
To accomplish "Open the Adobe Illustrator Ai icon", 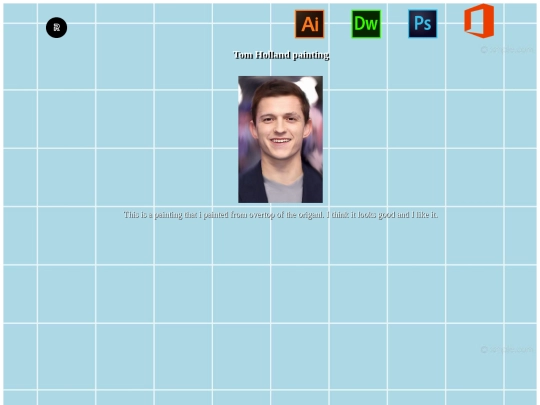I will click(309, 24).
